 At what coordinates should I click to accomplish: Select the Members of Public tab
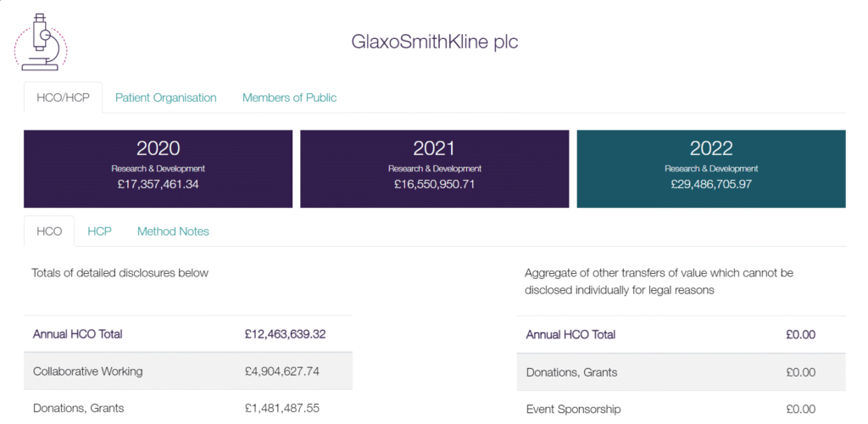(x=289, y=98)
